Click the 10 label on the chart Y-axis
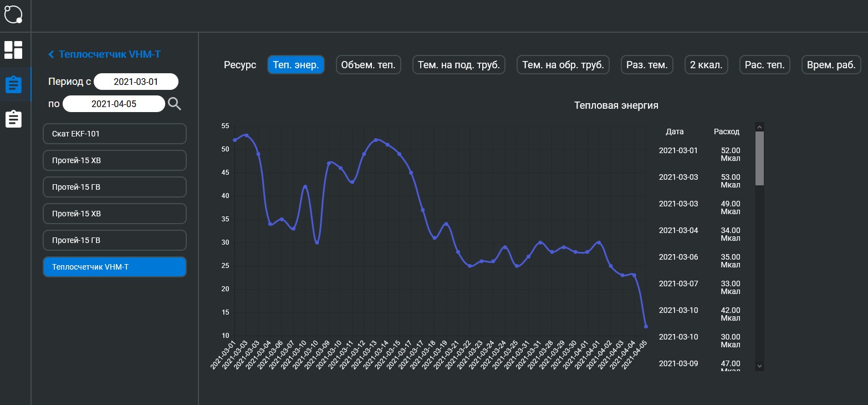 click(225, 336)
